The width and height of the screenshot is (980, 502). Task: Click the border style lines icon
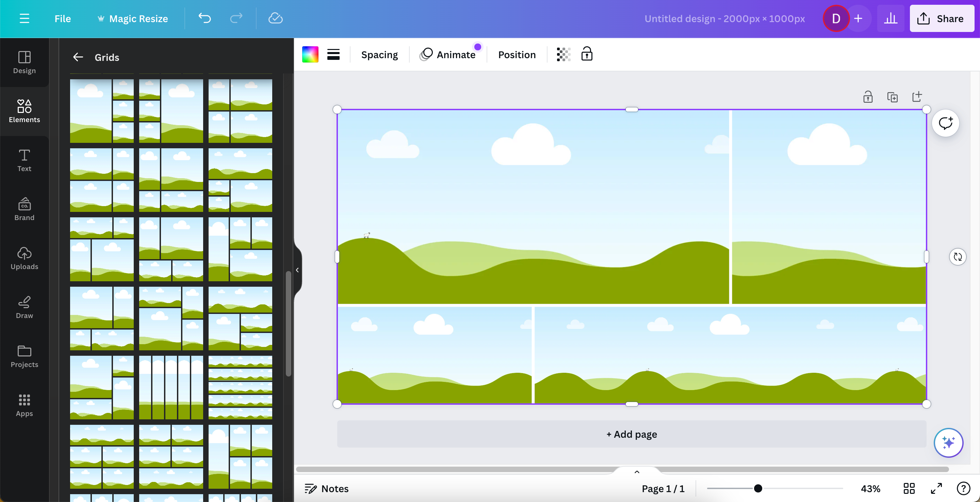pos(333,55)
